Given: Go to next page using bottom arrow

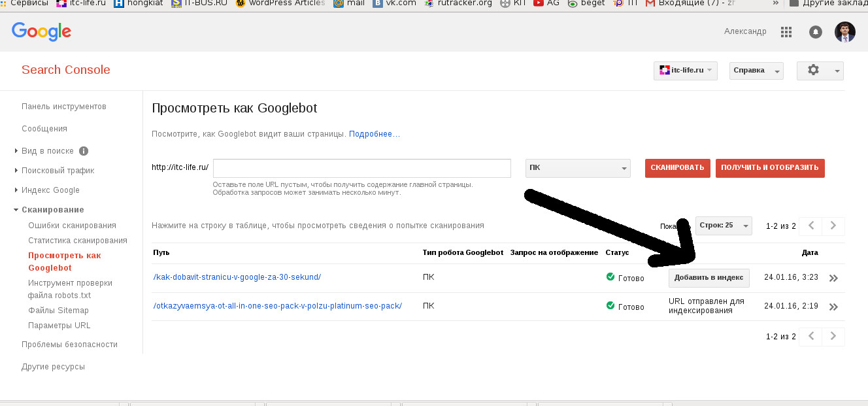Looking at the screenshot, I should coord(833,337).
